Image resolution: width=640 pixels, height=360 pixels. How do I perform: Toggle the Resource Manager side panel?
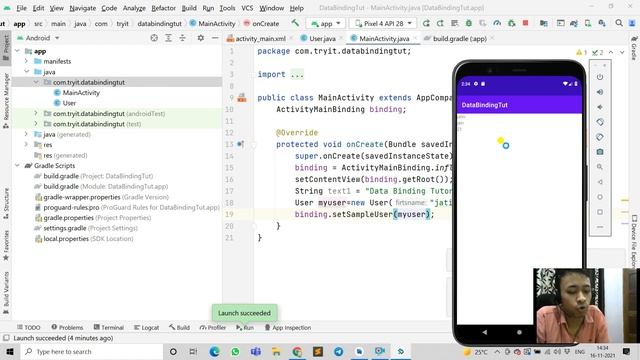[x=6, y=101]
